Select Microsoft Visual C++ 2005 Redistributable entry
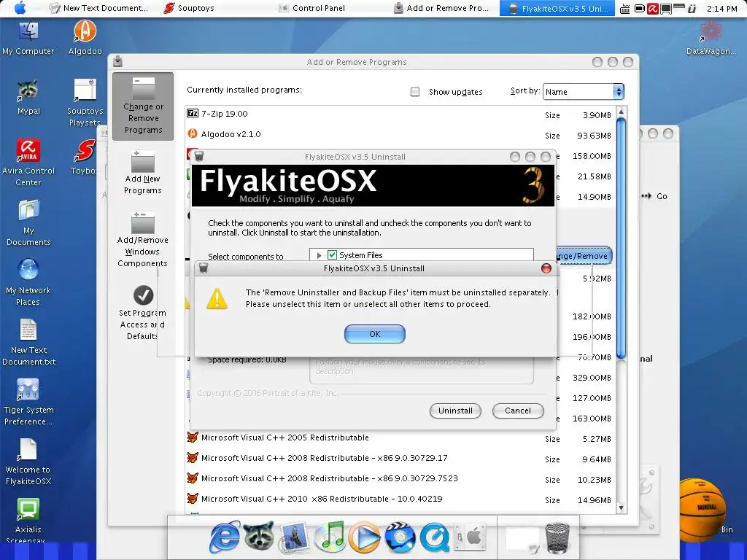This screenshot has height=560, width=747. point(400,437)
